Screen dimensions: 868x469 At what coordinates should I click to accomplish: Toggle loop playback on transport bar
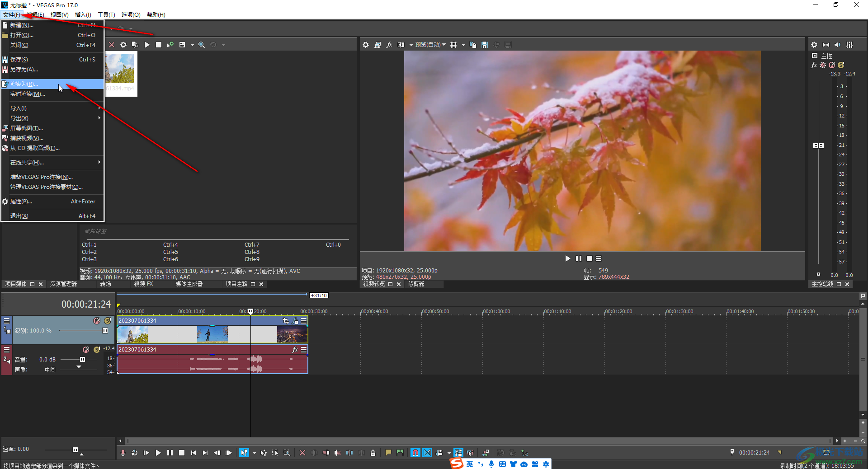(135, 453)
